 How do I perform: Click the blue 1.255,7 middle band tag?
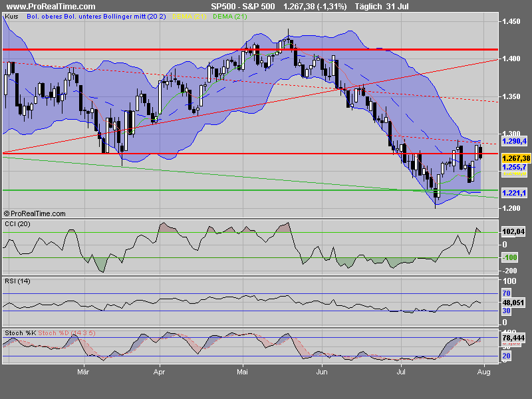[x=514, y=167]
